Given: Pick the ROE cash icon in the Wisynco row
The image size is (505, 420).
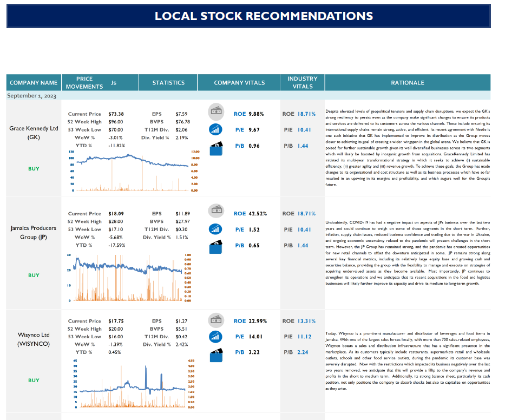Looking at the screenshot, I should (216, 320).
